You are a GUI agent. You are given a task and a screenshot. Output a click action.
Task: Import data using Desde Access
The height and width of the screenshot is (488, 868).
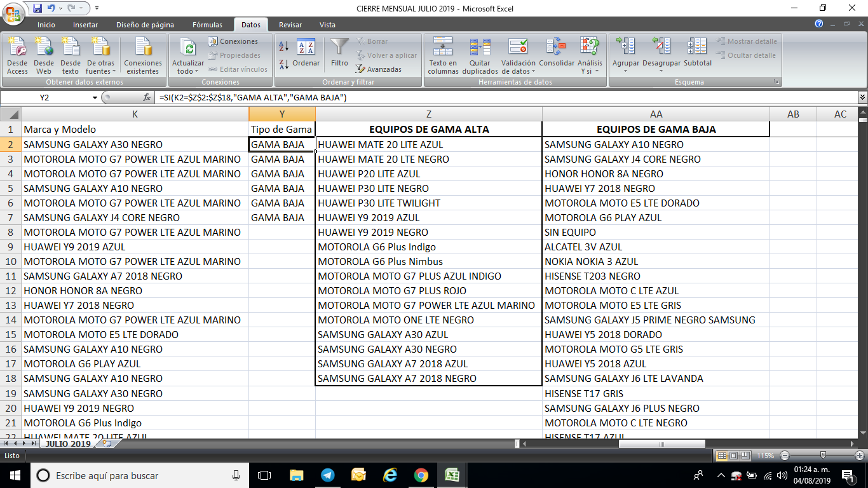tap(17, 56)
